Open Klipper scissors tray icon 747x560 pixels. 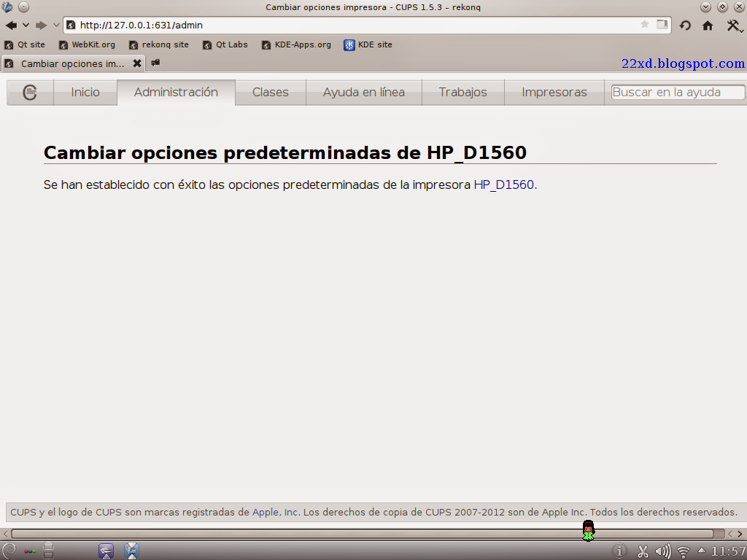tap(643, 551)
